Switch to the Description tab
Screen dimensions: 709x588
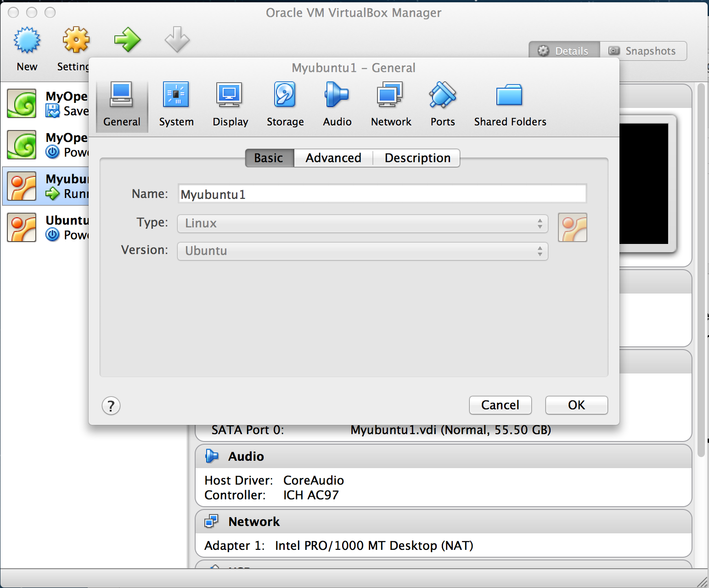tap(417, 158)
